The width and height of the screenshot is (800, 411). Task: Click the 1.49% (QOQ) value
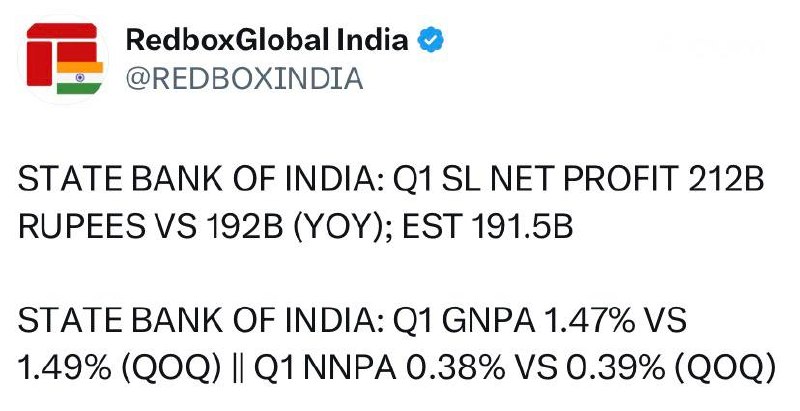119,367
